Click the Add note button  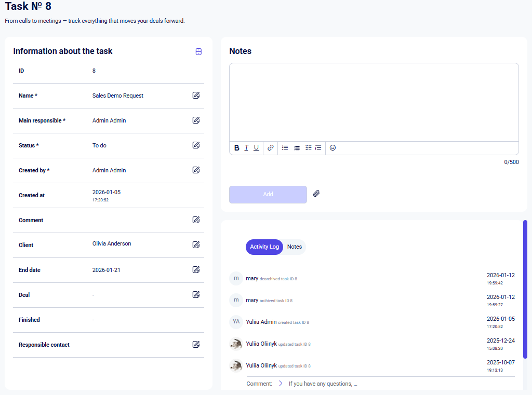268,194
